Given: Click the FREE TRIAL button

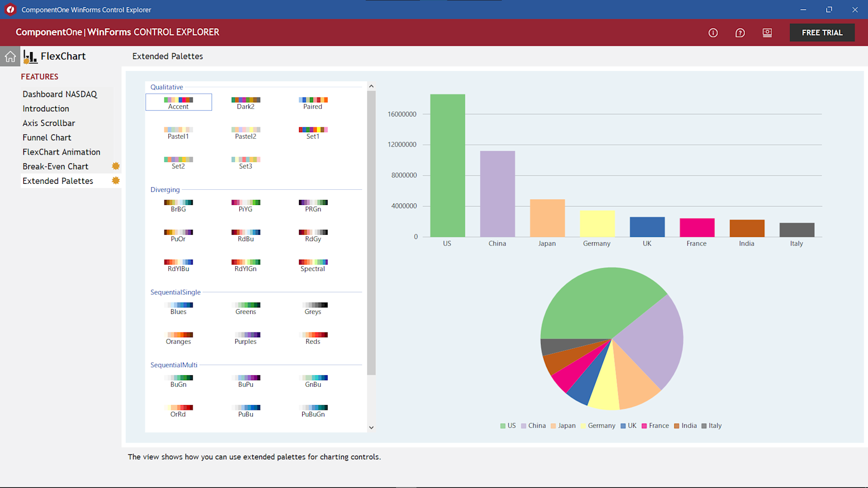Looking at the screenshot, I should pos(822,33).
